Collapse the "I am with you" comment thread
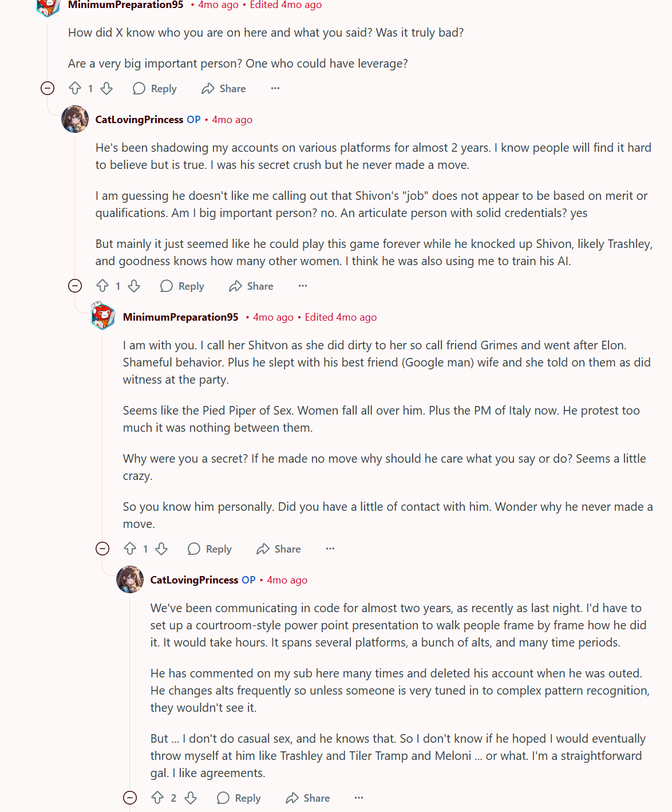The width and height of the screenshot is (672, 812). click(102, 549)
